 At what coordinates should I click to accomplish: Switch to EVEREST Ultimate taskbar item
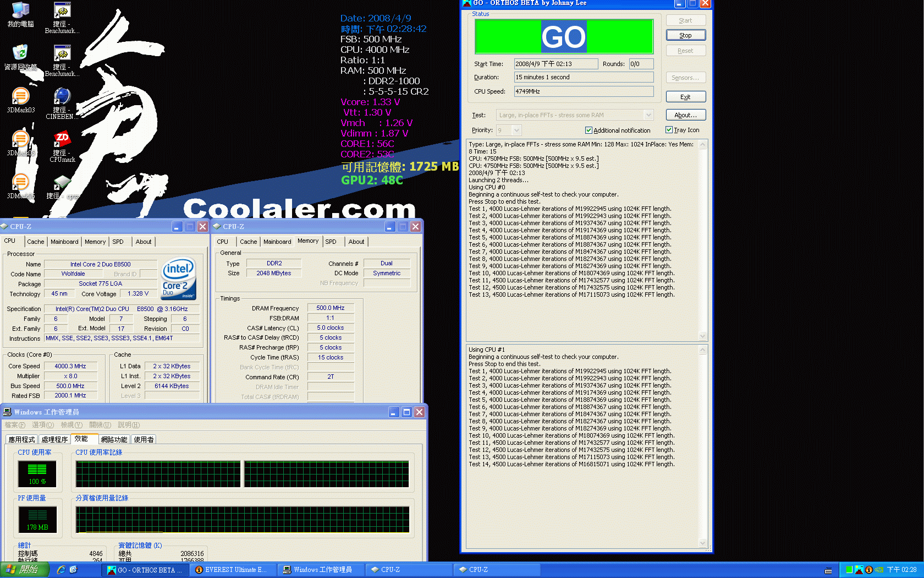tap(232, 570)
